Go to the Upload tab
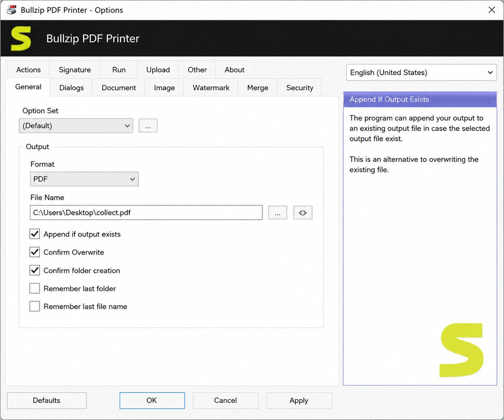504x420 pixels. point(158,70)
